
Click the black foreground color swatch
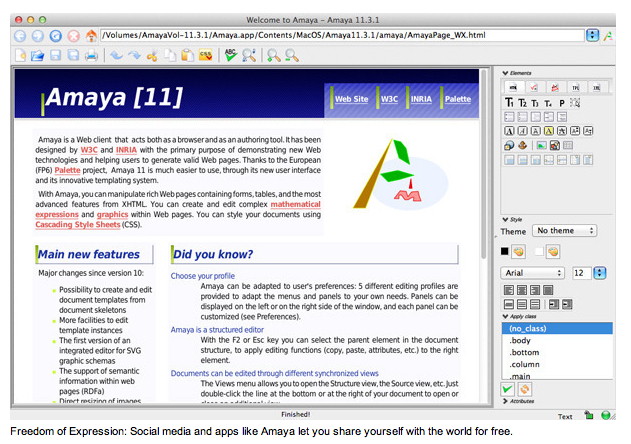505,251
